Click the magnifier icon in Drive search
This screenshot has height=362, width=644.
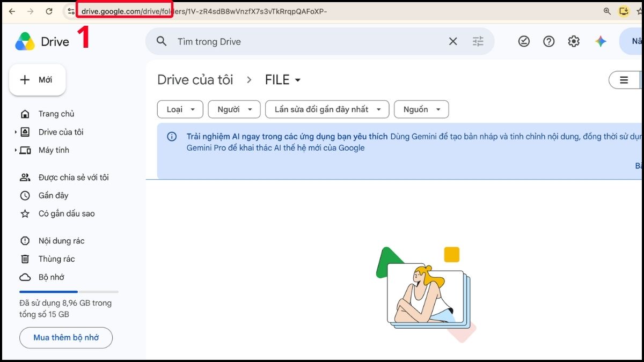tap(161, 41)
